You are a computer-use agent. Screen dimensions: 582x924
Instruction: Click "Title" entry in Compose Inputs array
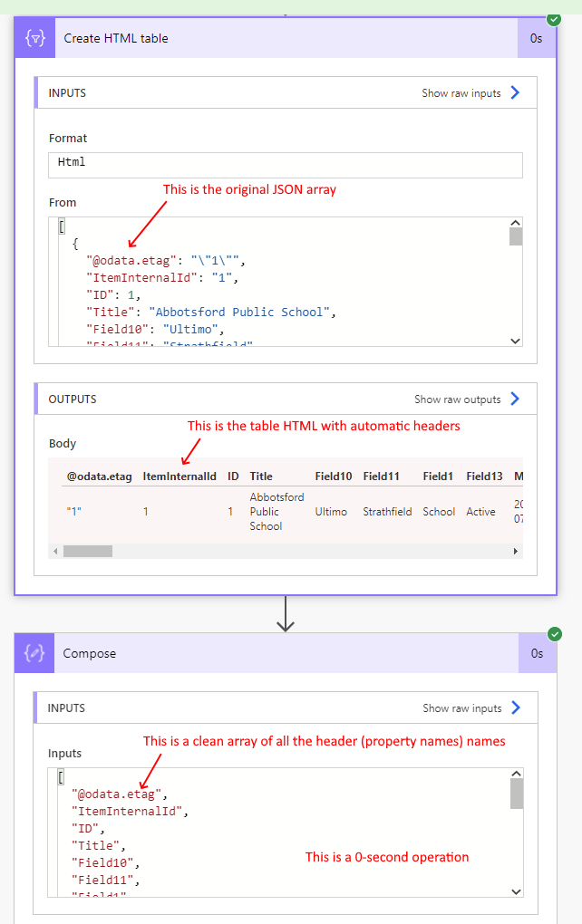point(99,845)
